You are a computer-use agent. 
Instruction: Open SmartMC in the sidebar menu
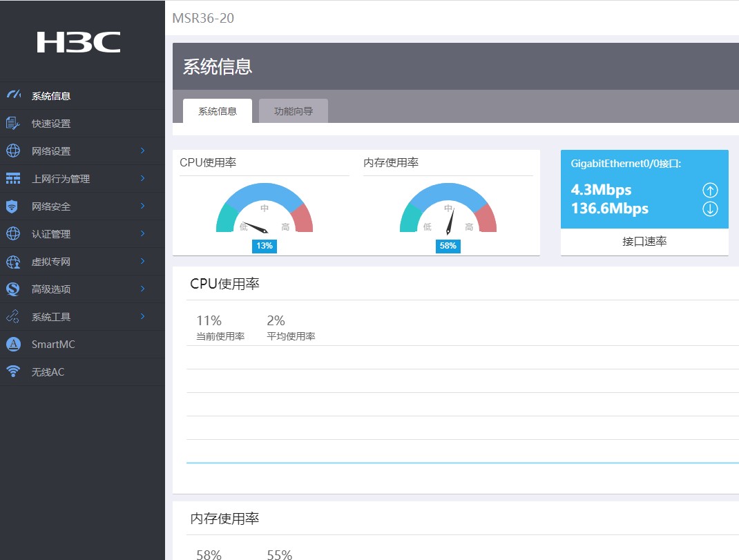click(82, 344)
